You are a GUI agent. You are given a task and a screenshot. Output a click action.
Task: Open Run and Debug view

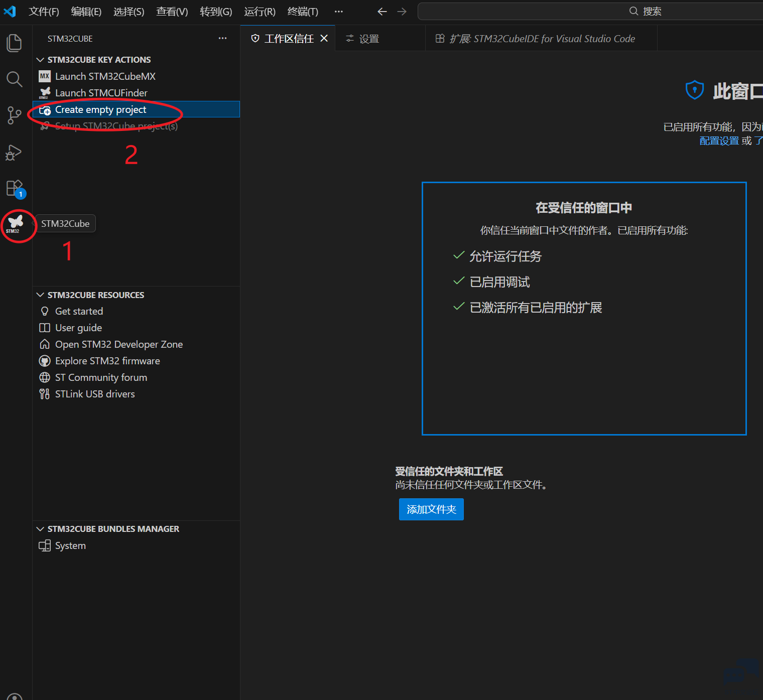coord(15,152)
